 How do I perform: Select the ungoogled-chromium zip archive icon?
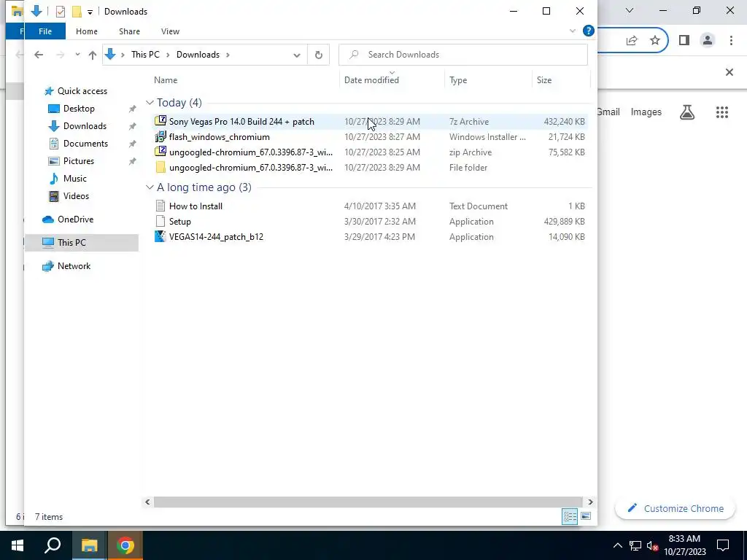160,152
